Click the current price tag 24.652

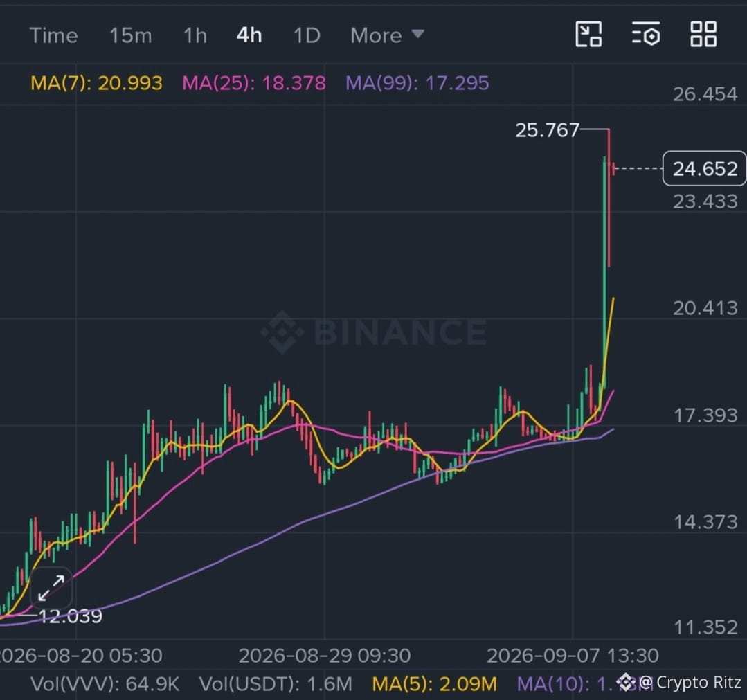click(705, 168)
